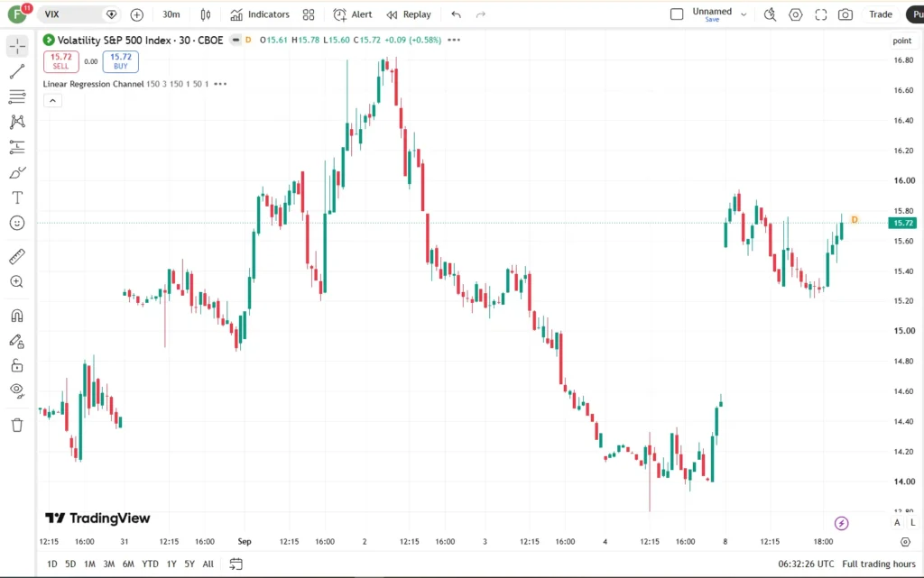Start bar Replay mode

pyautogui.click(x=409, y=14)
